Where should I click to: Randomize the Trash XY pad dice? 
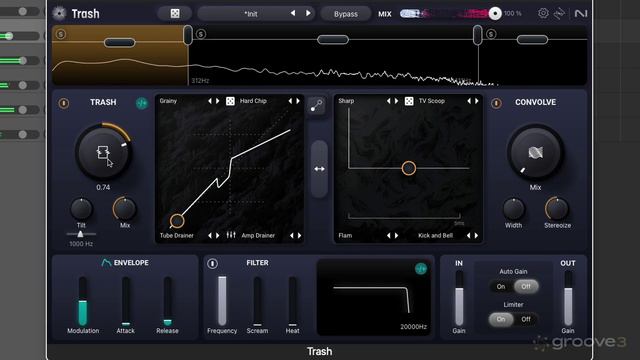[230, 101]
